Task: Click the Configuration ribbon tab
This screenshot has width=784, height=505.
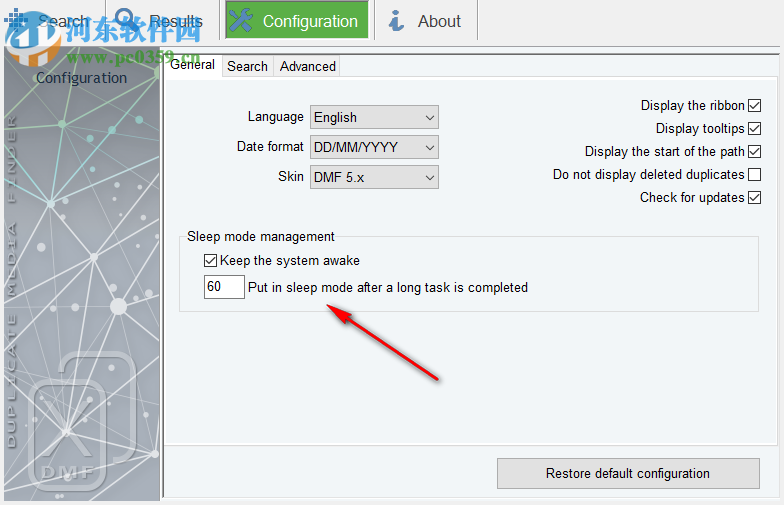Action: [297, 20]
